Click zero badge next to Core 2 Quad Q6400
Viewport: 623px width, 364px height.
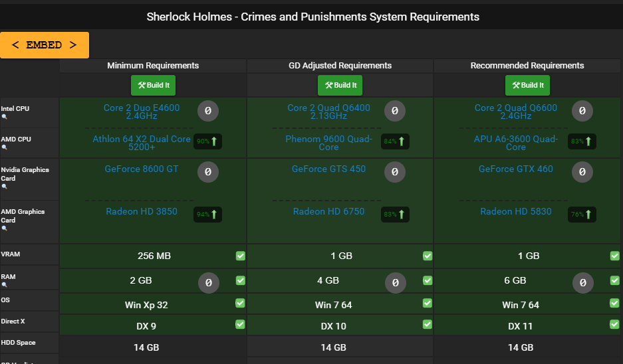click(x=395, y=111)
